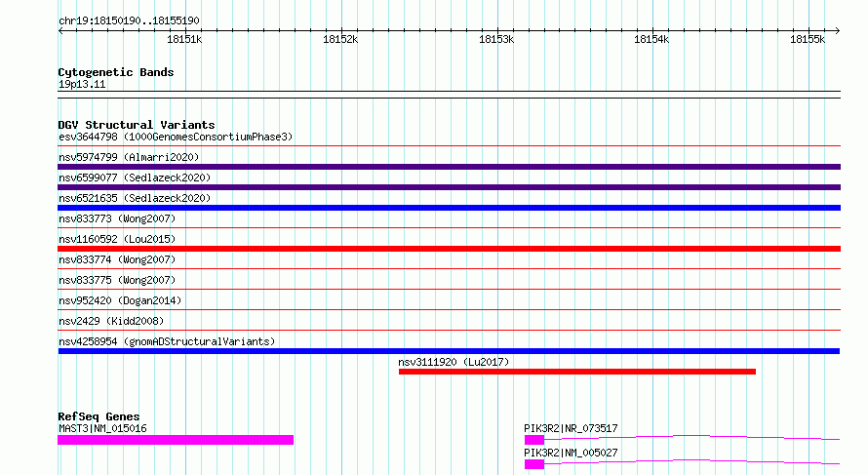Select the nsv5974799 Almarri2020 variant label

coord(129,157)
